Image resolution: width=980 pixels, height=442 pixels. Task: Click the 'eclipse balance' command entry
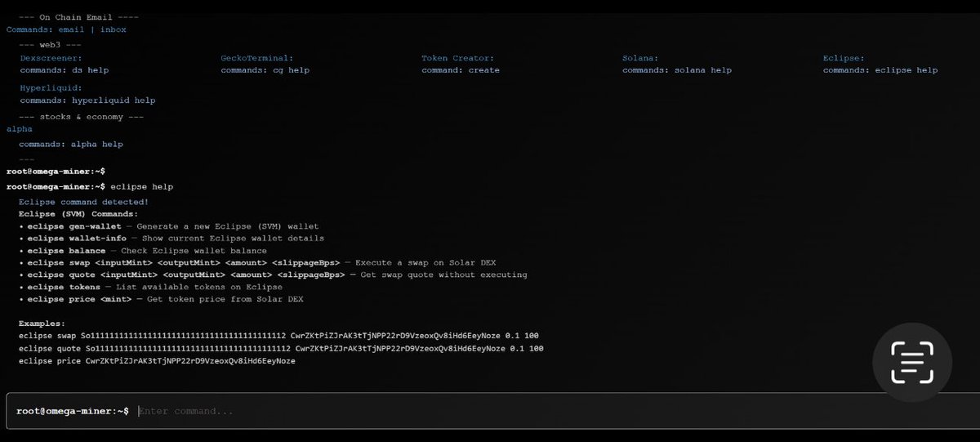click(x=143, y=251)
